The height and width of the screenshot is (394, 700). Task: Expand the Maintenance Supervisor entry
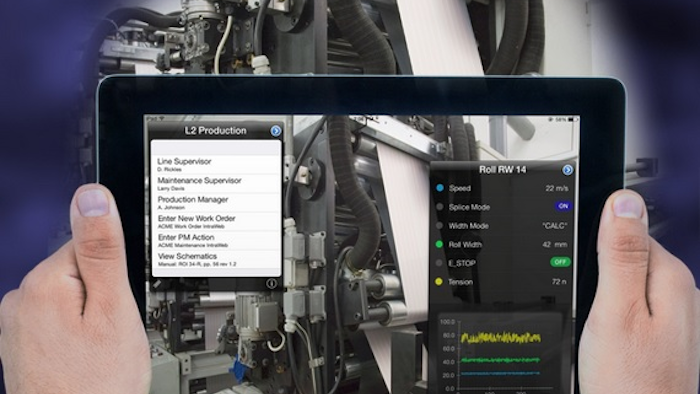pos(216,184)
